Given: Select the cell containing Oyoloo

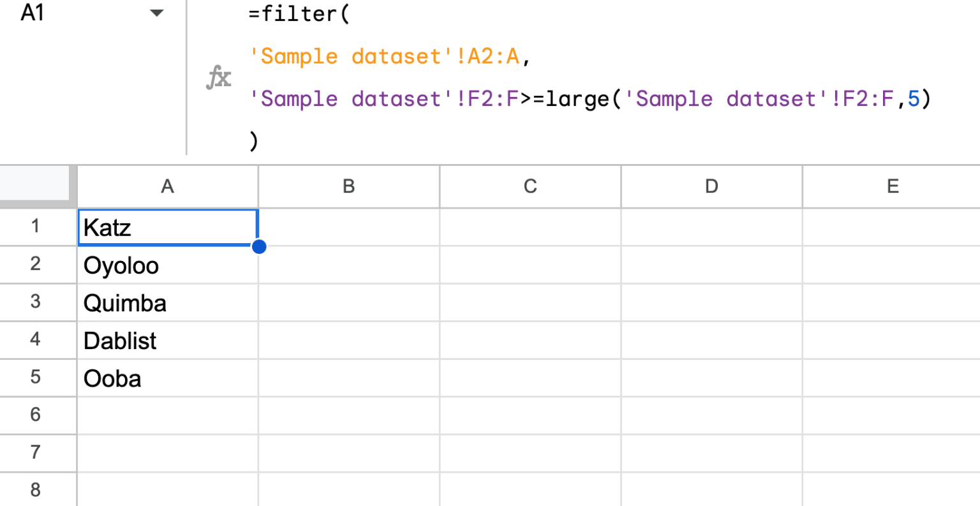Looking at the screenshot, I should [x=167, y=265].
